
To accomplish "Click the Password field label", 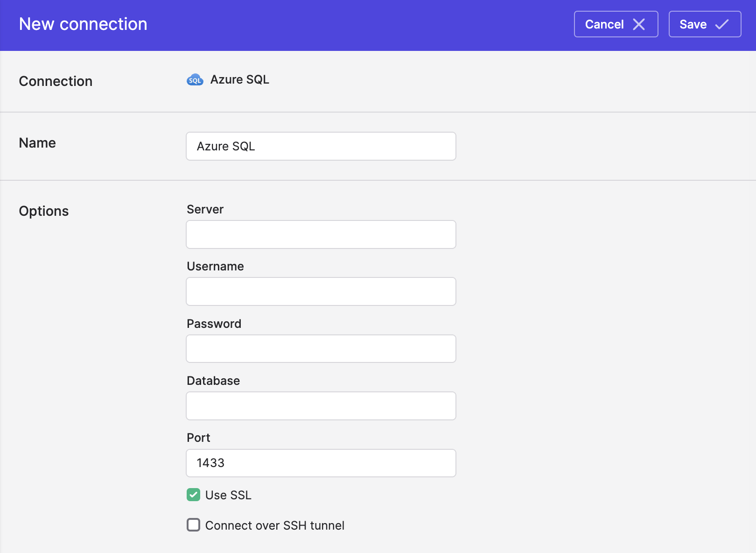I will coord(214,324).
